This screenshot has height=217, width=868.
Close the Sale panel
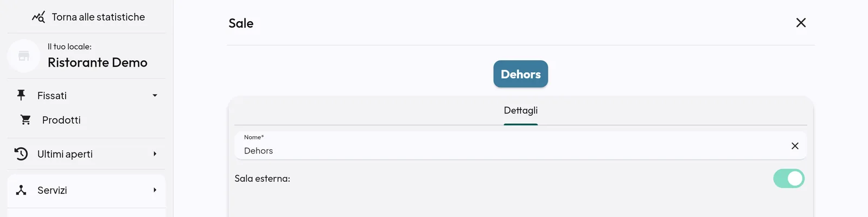pyautogui.click(x=801, y=23)
